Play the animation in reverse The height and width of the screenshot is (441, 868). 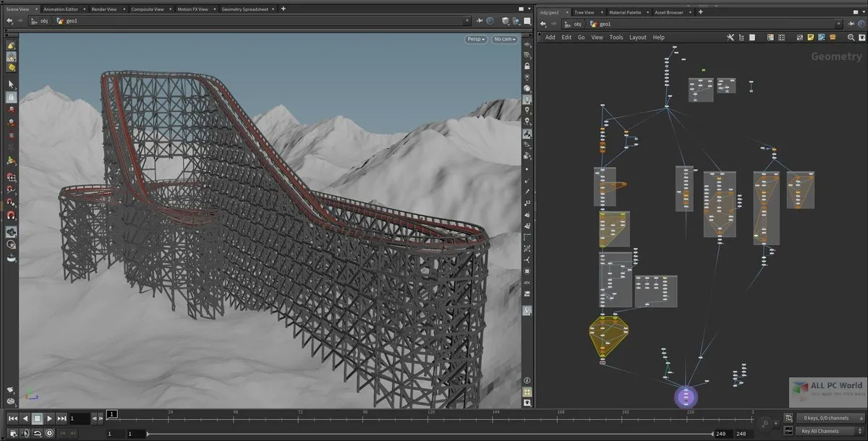coord(25,418)
